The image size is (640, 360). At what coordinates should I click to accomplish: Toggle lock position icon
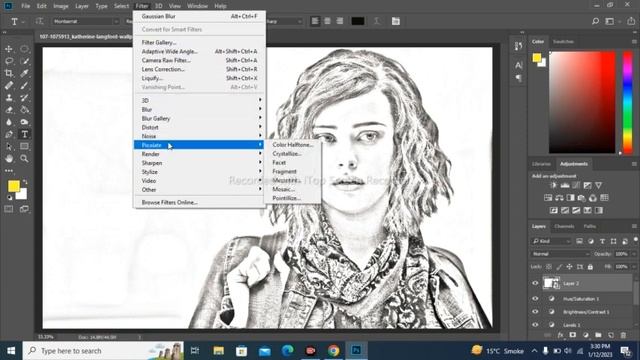(569, 267)
